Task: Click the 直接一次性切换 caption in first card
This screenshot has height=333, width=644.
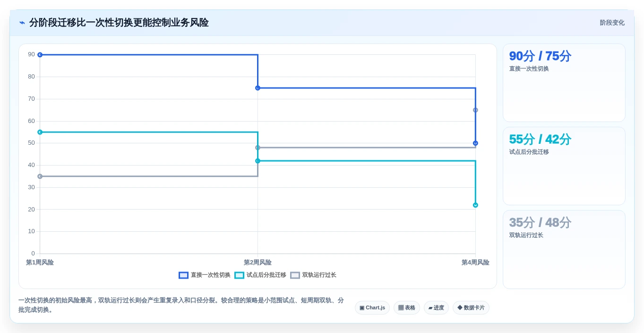Action: 529,69
